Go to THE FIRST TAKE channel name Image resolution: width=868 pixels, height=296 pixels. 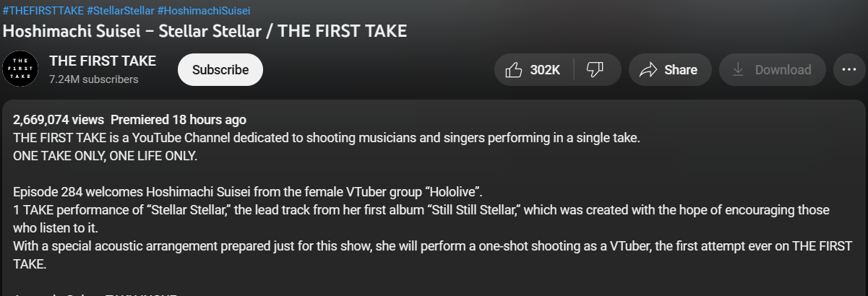tap(102, 61)
